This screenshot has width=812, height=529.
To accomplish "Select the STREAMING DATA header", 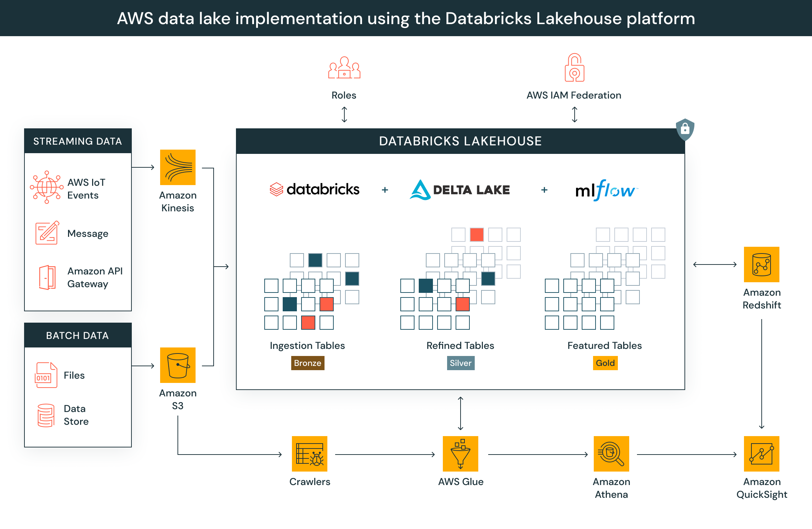I will click(78, 141).
